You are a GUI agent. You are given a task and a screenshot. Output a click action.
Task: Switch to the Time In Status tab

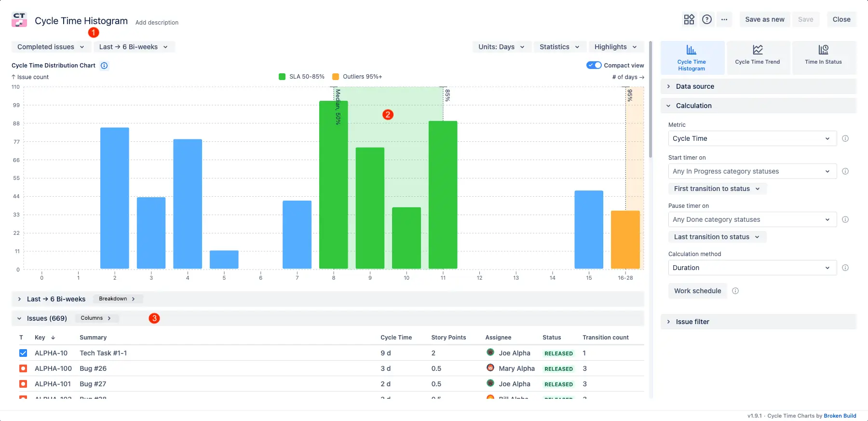coord(823,57)
